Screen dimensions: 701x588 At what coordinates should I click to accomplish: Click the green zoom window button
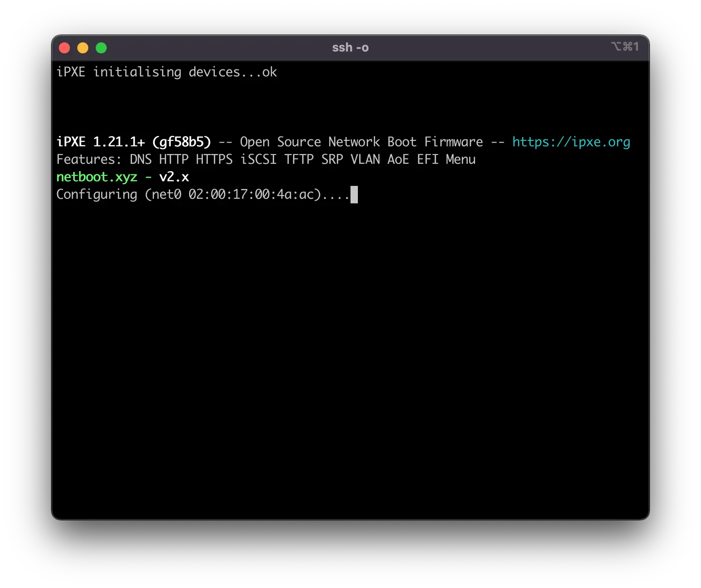coord(101,48)
